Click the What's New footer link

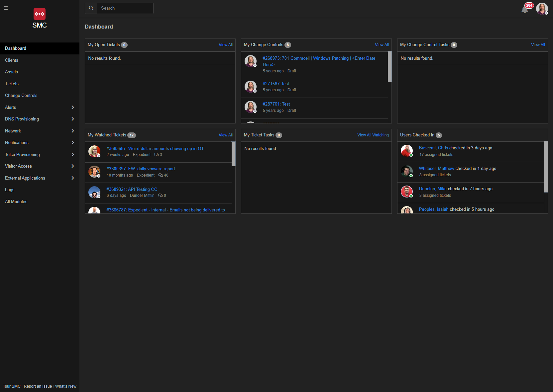point(65,386)
